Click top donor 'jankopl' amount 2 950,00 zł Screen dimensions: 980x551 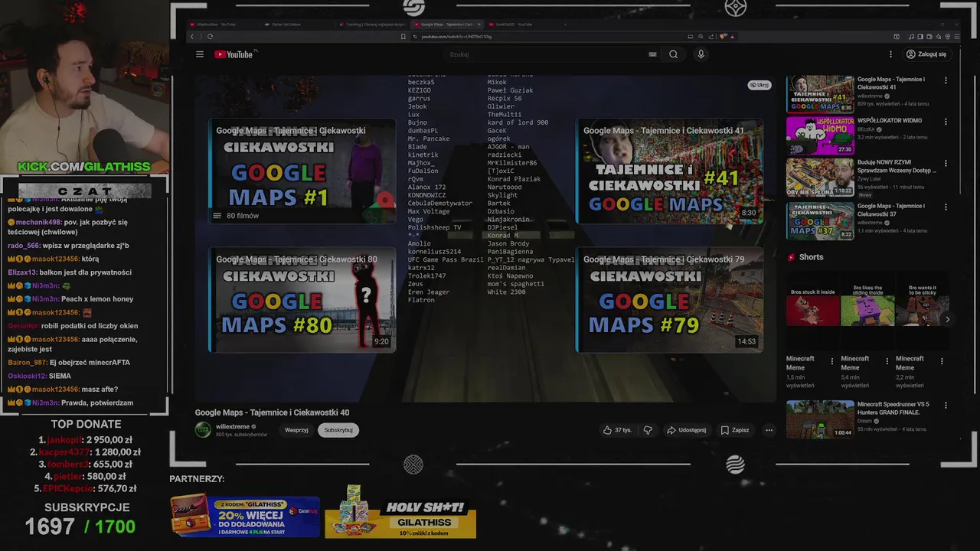point(109,440)
